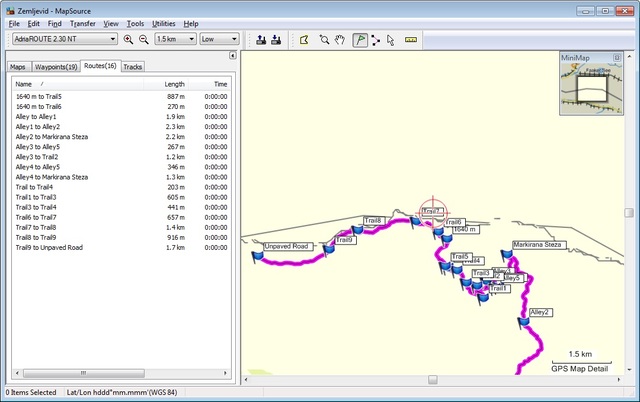Open the Find menu

55,24
